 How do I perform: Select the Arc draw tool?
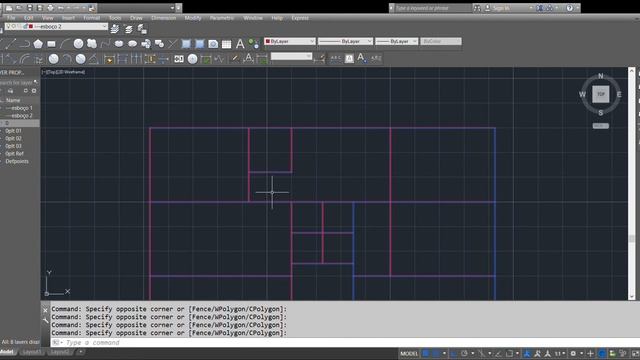[x=65, y=44]
